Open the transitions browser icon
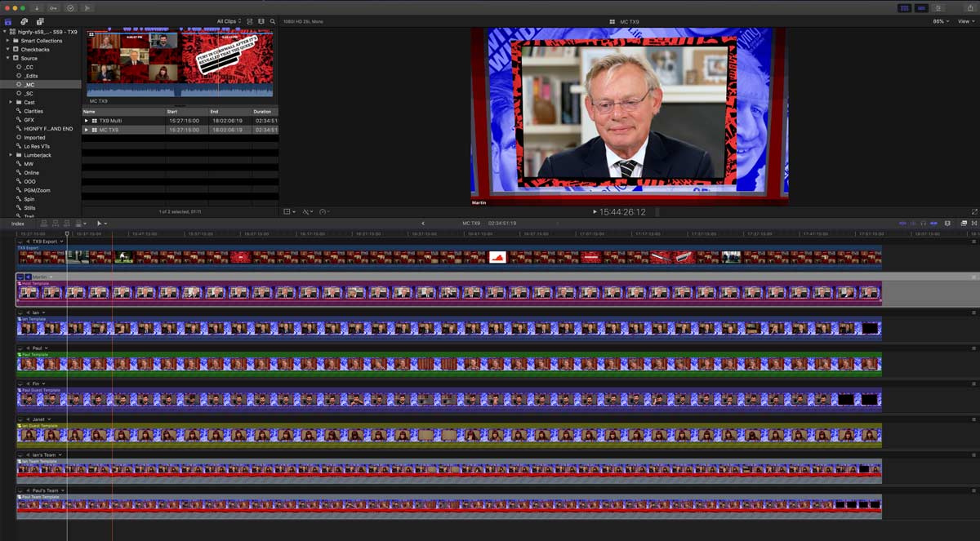Viewport: 980px width, 541px height. [973, 223]
